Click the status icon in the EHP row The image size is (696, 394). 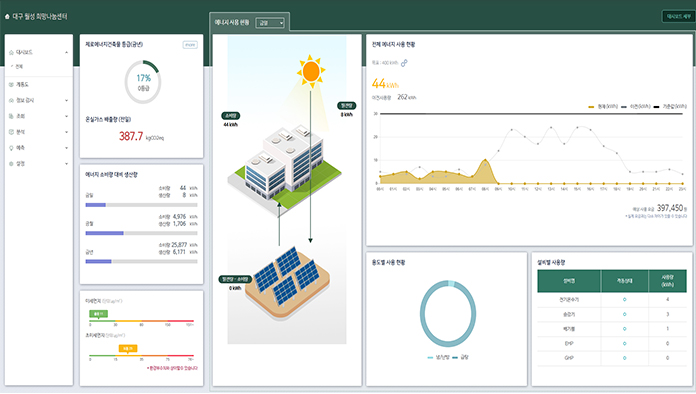click(x=625, y=343)
